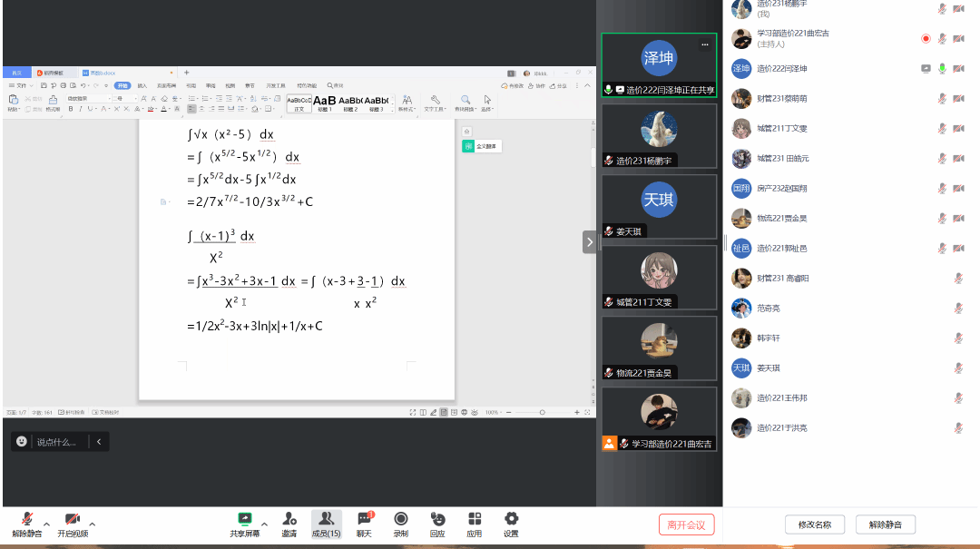
Task: Open the File menu dropdown in WPS
Action: point(21,85)
